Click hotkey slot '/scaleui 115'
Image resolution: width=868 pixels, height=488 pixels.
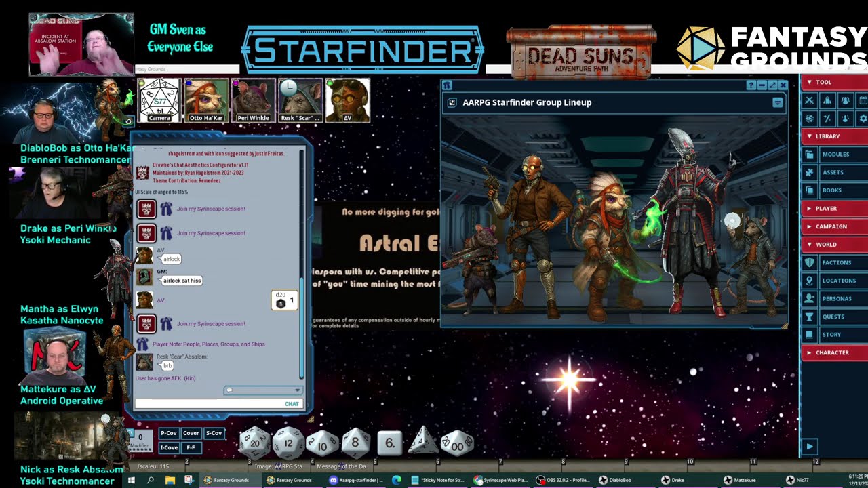point(153,466)
